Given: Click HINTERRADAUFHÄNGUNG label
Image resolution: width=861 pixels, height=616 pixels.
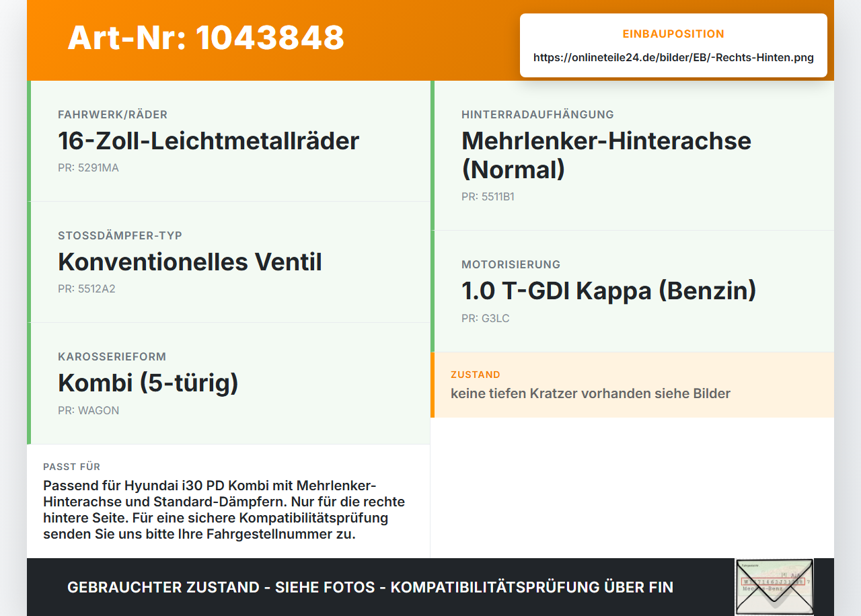Looking at the screenshot, I should [537, 114].
